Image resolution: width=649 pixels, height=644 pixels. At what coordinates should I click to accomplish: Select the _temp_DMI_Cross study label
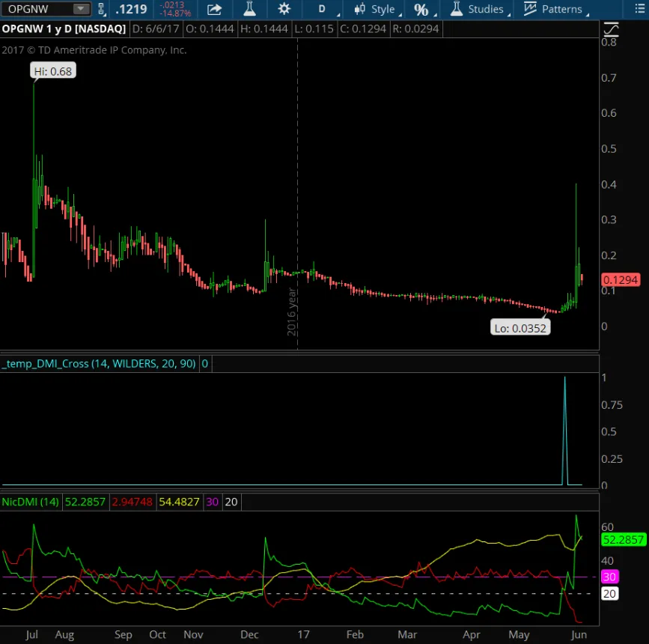click(x=100, y=364)
